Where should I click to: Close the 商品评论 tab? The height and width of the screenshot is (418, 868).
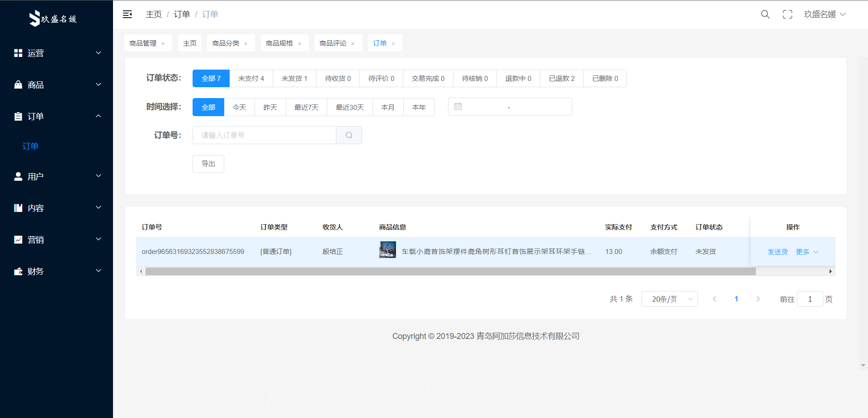[x=353, y=44]
